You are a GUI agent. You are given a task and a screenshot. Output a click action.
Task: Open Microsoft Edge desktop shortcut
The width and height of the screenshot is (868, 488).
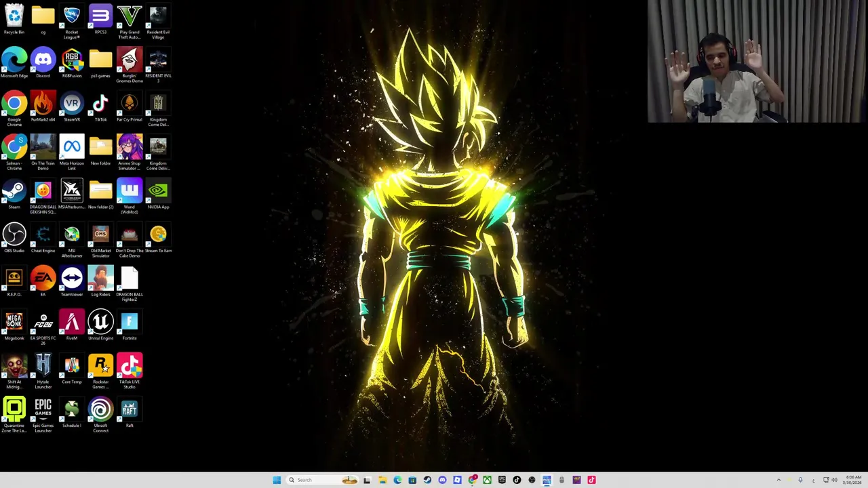pyautogui.click(x=14, y=63)
